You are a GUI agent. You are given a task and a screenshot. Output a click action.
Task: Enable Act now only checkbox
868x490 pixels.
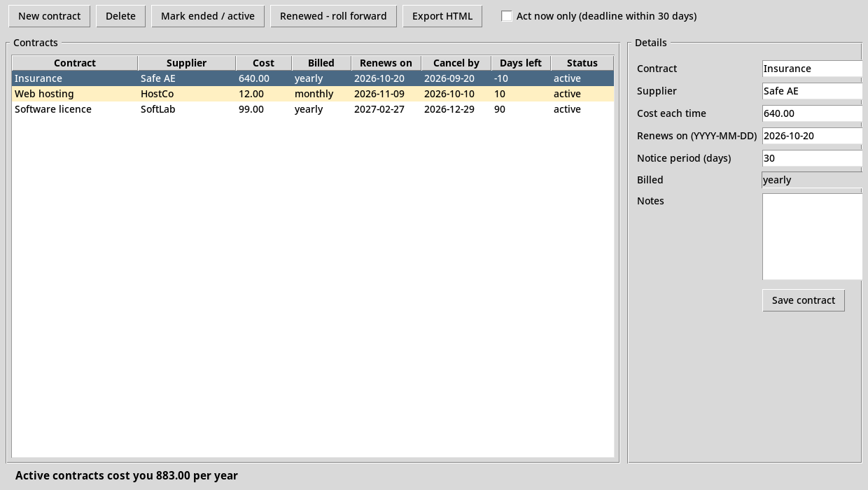(507, 16)
